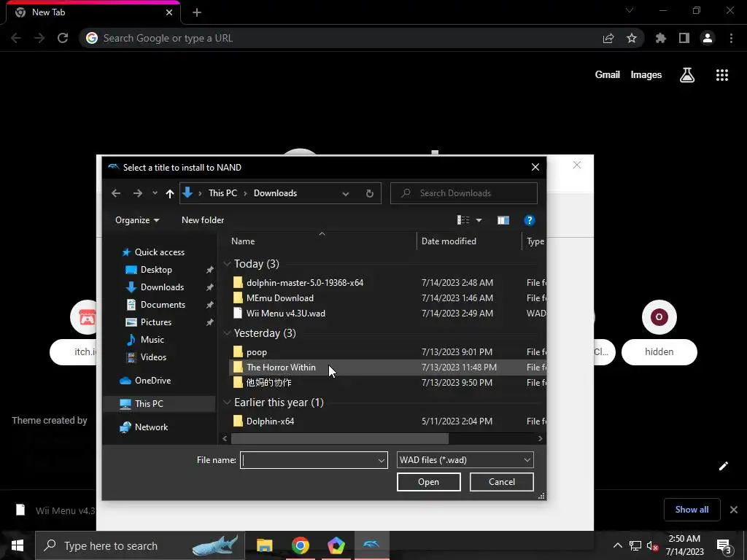The width and height of the screenshot is (747, 560).
Task: Switch to Dolphin emulator in taskbar
Action: [x=371, y=545]
